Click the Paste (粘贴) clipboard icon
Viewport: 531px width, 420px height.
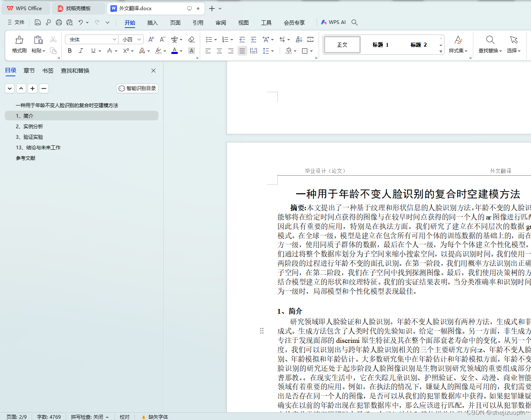point(38,40)
